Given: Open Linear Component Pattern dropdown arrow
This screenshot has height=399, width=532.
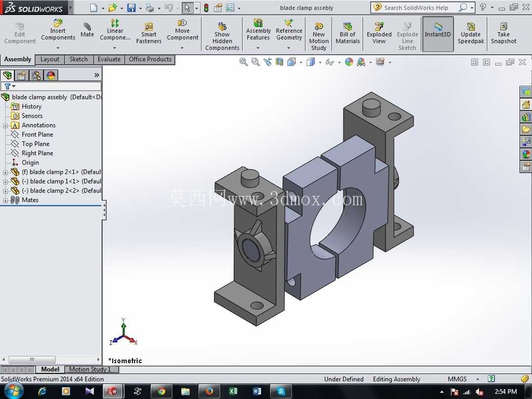Looking at the screenshot, I should click(x=115, y=48).
